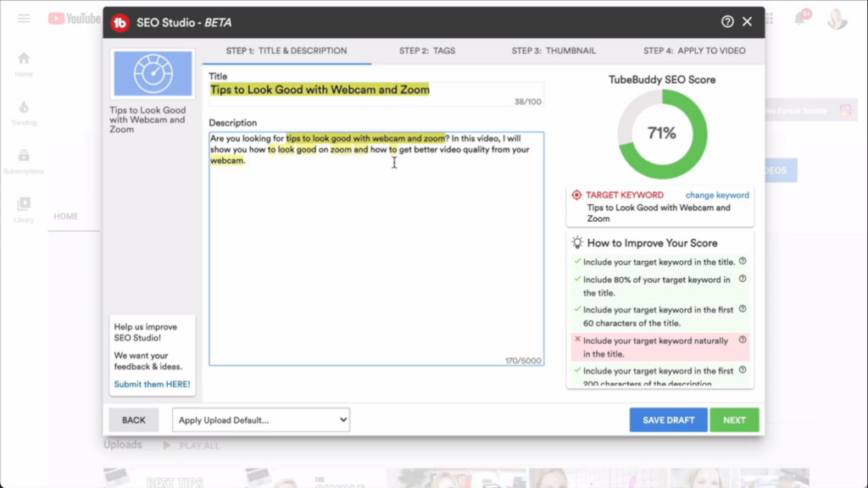This screenshot has width=868, height=488.
Task: Open Subscriptions in YouTube sidebar
Action: click(24, 162)
